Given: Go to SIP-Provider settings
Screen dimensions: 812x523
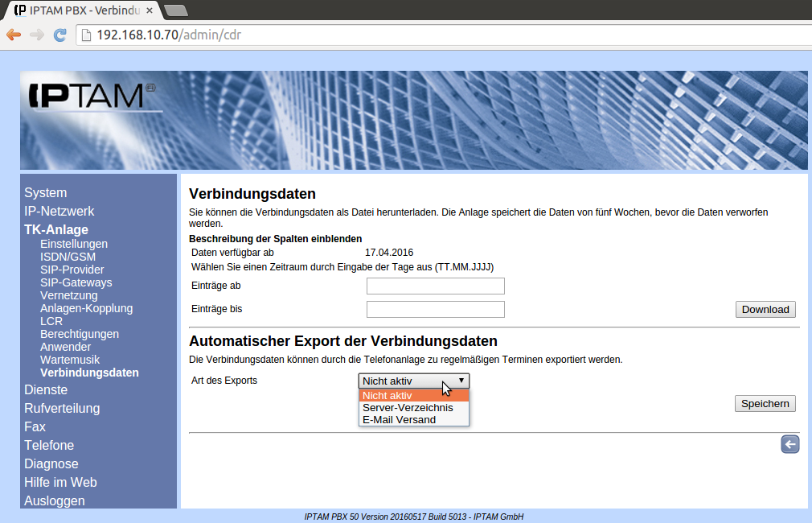Looking at the screenshot, I should [72, 270].
